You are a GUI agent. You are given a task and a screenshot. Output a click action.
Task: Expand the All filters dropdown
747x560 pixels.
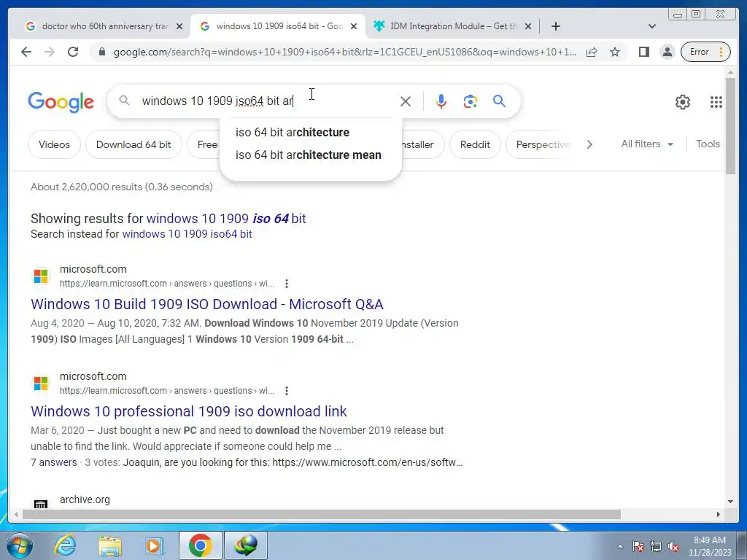tap(647, 144)
